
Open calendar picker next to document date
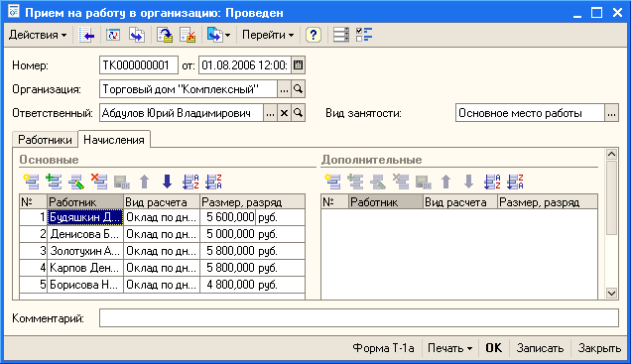click(299, 65)
